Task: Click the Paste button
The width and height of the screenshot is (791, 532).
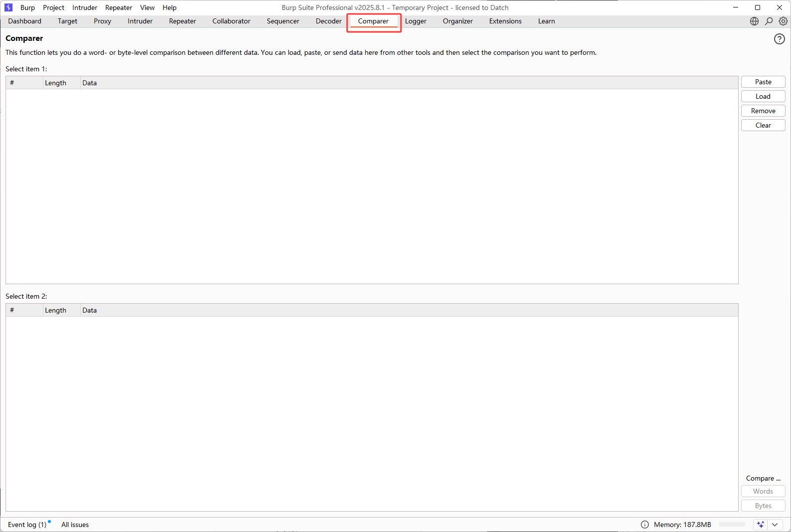Action: (763, 82)
